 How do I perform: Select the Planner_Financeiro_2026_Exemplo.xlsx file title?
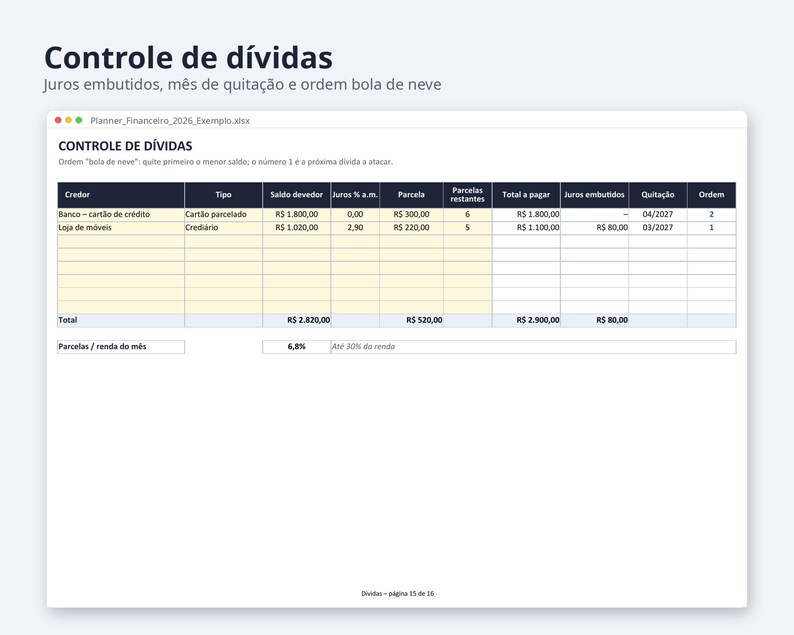pos(170,121)
